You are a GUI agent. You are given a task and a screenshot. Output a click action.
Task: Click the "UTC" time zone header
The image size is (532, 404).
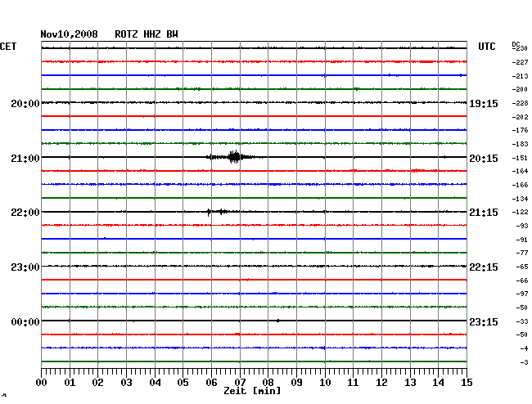tap(486, 47)
